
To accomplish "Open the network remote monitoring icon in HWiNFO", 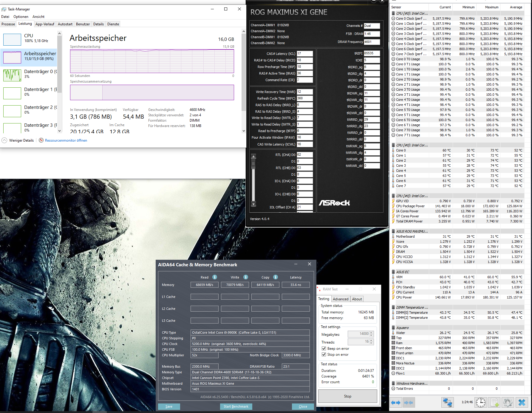I will pos(447,402).
